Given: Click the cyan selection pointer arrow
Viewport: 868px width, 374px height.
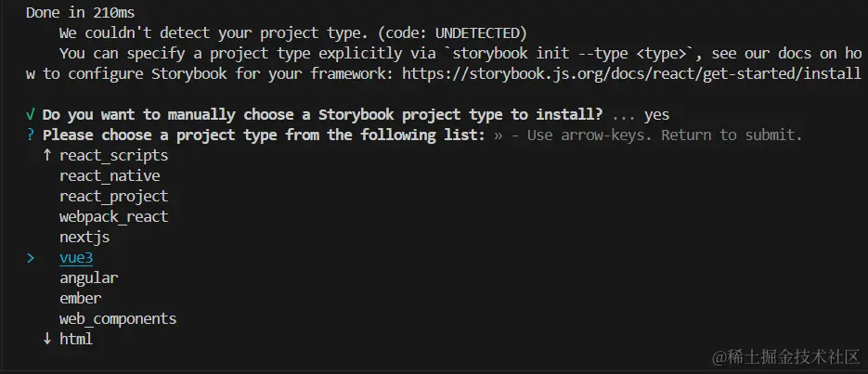Looking at the screenshot, I should 31,258.
